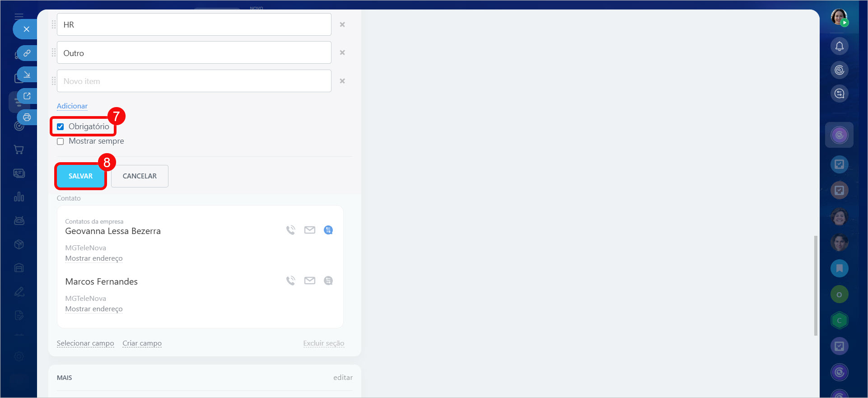Send email to Geovanna Lessa Bezerra
The width and height of the screenshot is (868, 398).
point(309,230)
